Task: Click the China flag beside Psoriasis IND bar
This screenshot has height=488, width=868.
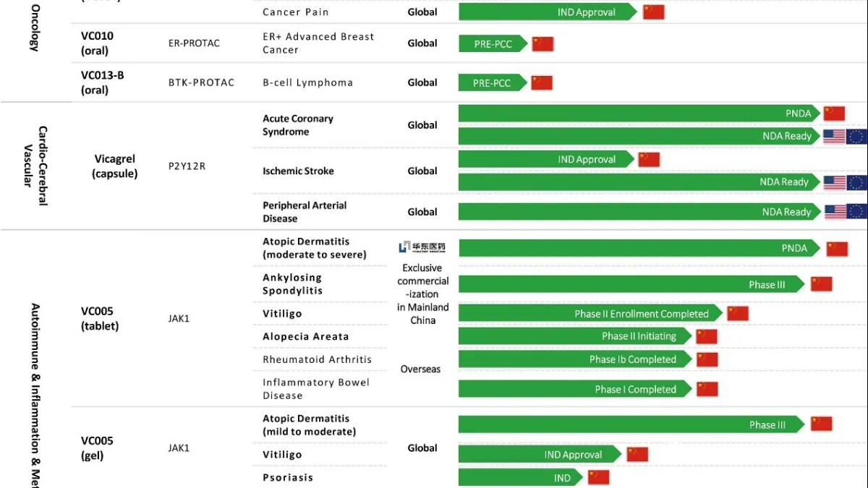Action: pos(599,477)
